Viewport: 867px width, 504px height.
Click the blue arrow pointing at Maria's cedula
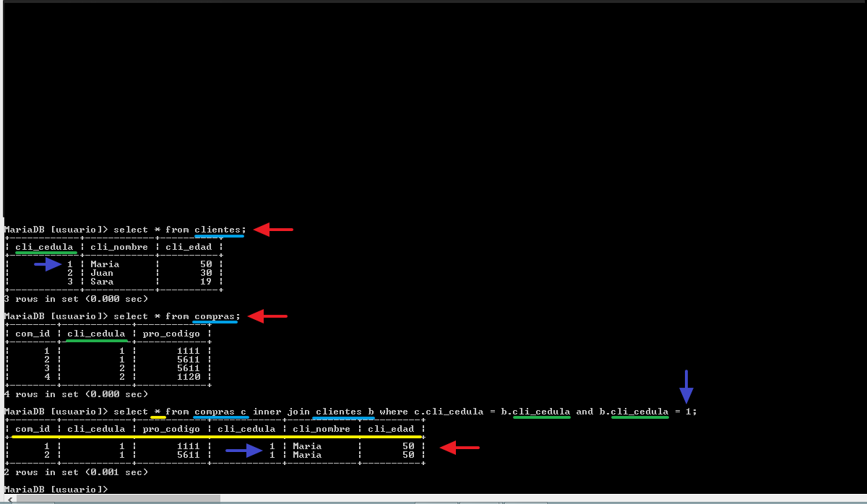(48, 264)
